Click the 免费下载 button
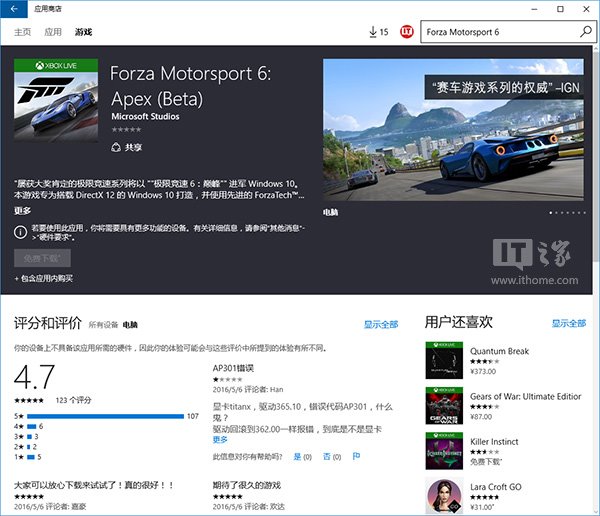The width and height of the screenshot is (600, 516). 42,258
